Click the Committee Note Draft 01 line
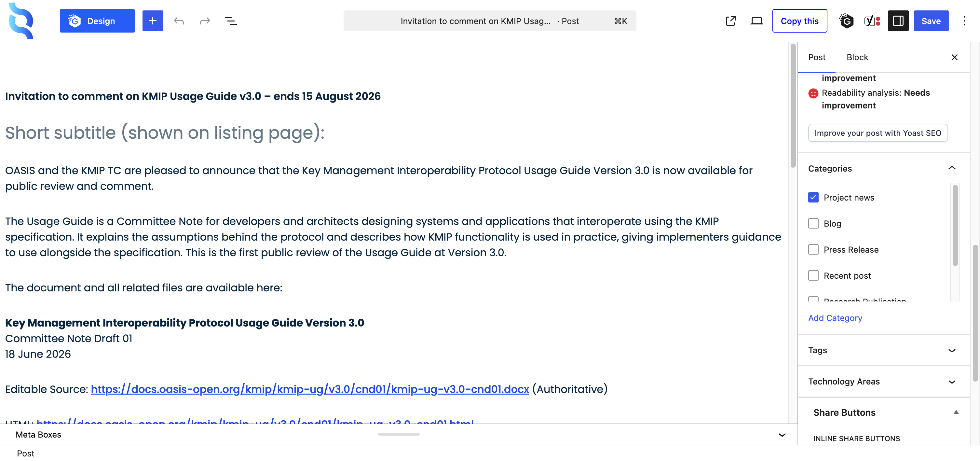This screenshot has width=980, height=461. click(x=68, y=338)
